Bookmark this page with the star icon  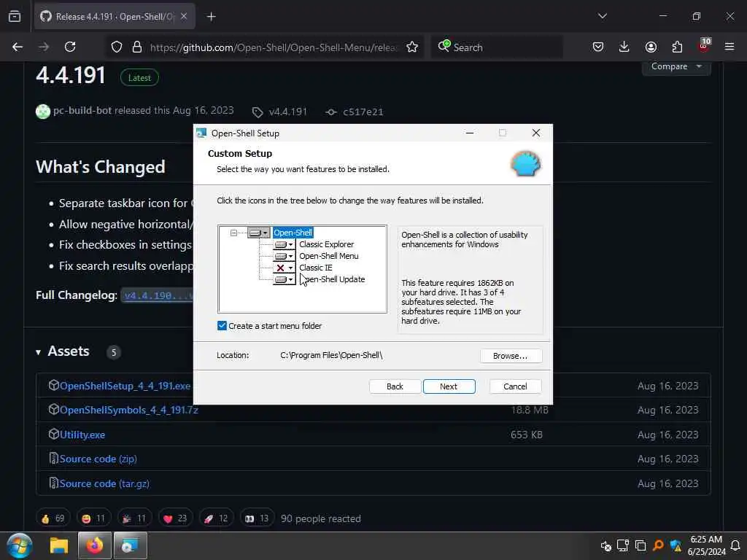point(412,47)
